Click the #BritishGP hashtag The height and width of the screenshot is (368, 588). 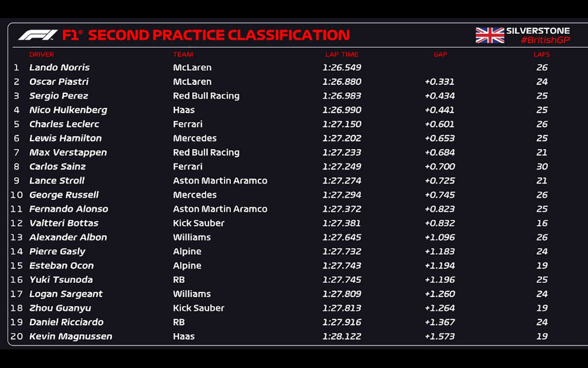click(545, 40)
